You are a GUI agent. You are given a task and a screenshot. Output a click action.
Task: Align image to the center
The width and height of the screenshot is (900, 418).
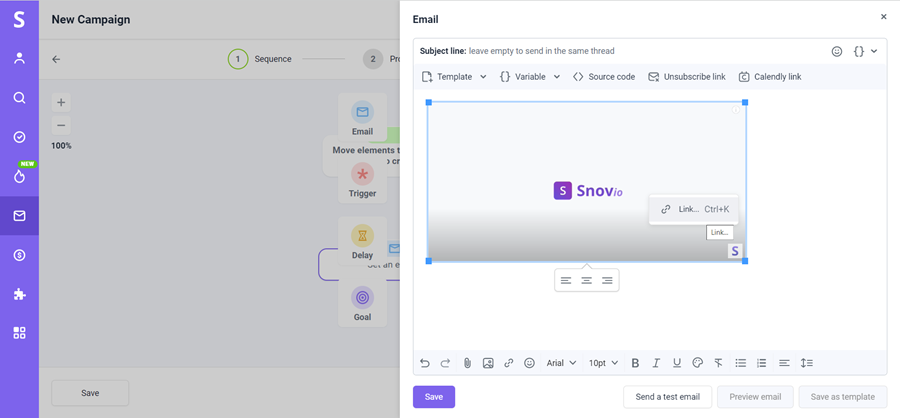tap(587, 281)
